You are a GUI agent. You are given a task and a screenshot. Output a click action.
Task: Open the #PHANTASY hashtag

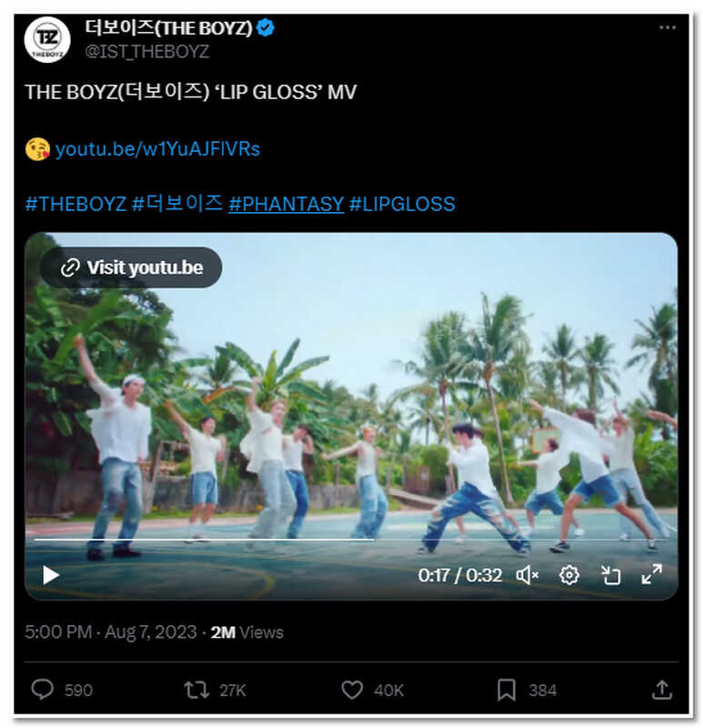pyautogui.click(x=286, y=204)
